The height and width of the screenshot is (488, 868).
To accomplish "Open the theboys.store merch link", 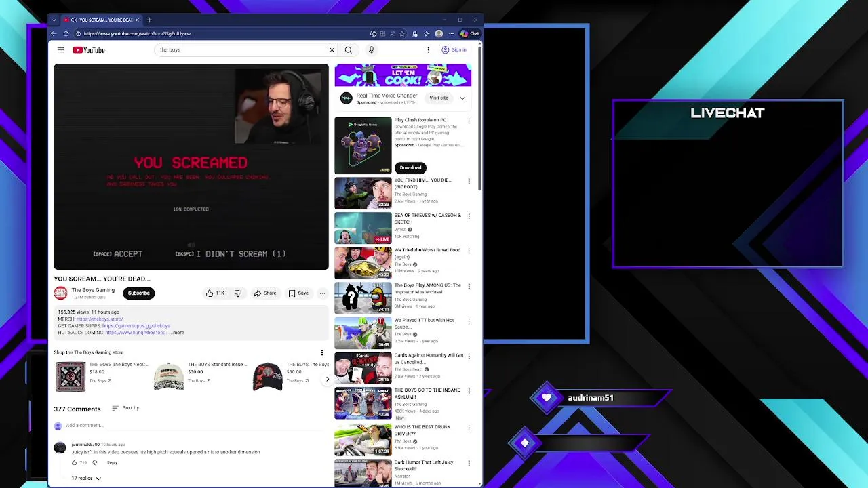I will pyautogui.click(x=100, y=319).
